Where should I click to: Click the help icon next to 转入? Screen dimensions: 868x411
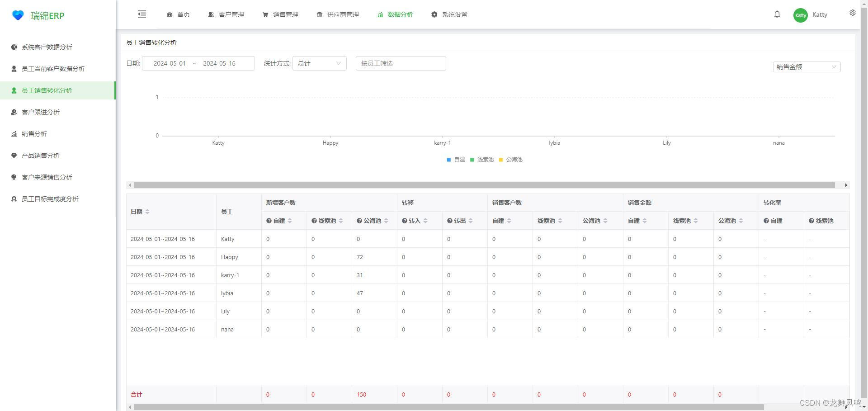(405, 221)
